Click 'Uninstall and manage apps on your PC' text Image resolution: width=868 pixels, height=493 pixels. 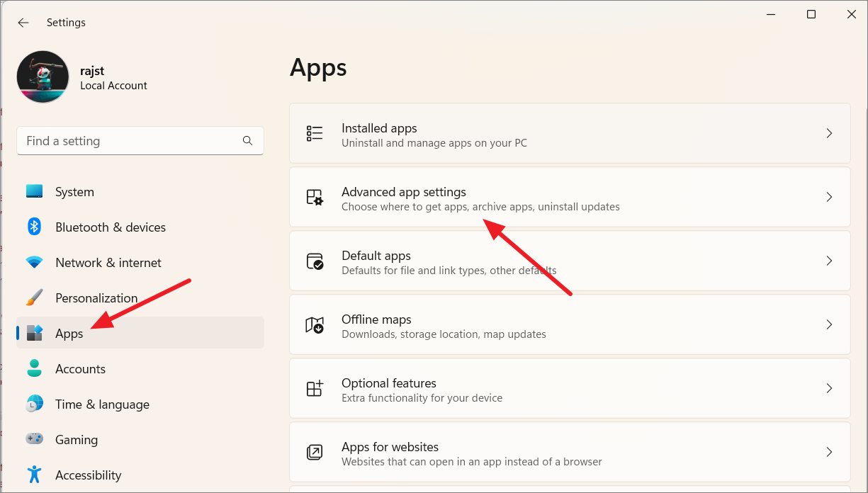click(434, 143)
